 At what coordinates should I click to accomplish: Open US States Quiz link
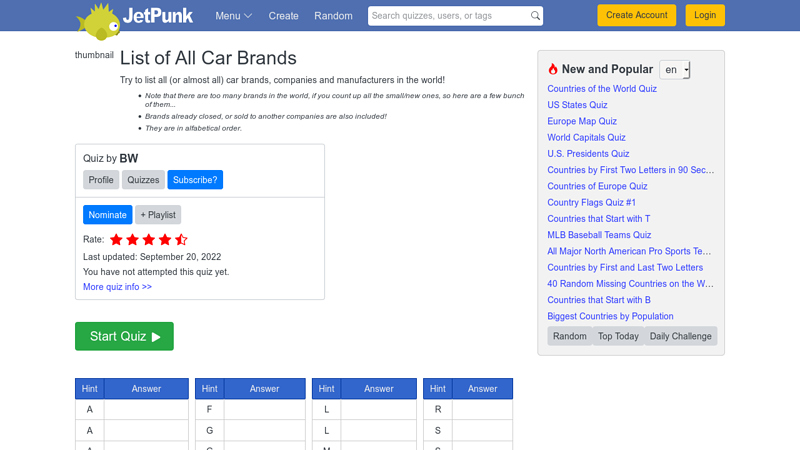tap(578, 105)
